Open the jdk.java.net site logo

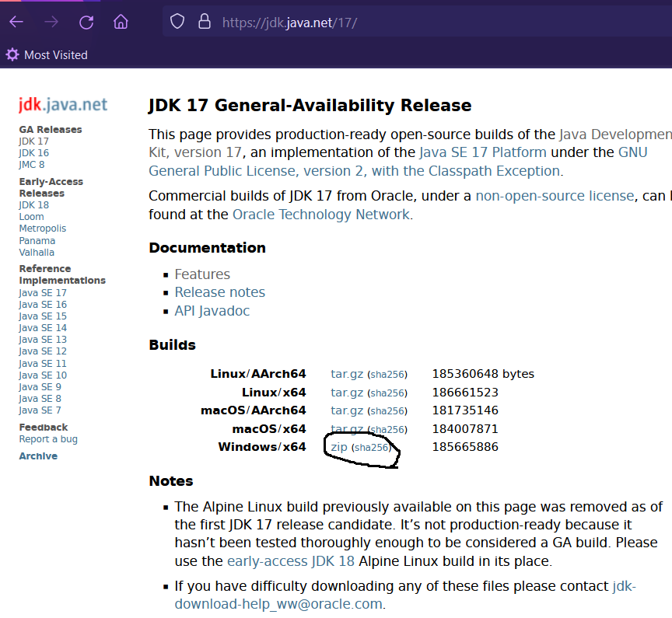click(63, 104)
